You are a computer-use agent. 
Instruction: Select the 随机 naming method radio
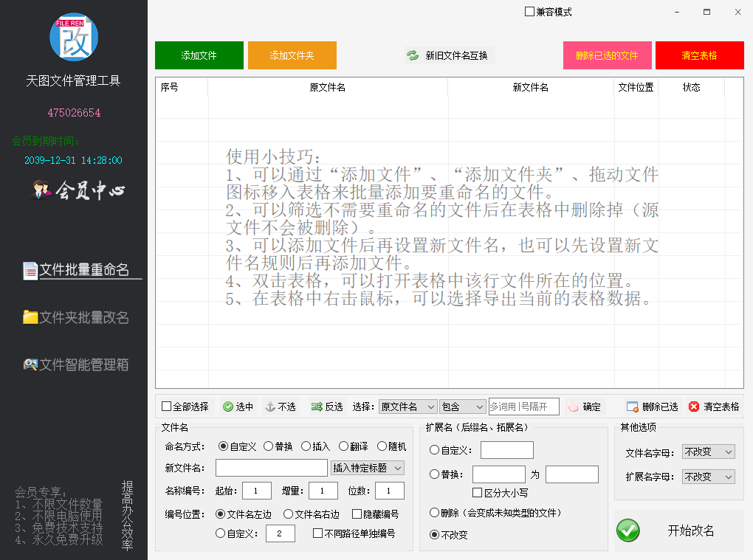click(x=382, y=446)
